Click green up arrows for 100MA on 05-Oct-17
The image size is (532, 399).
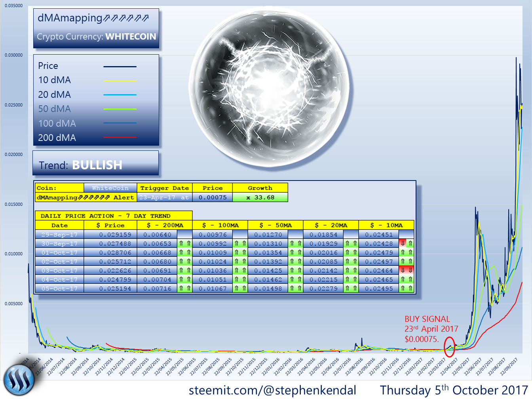pos(240,289)
